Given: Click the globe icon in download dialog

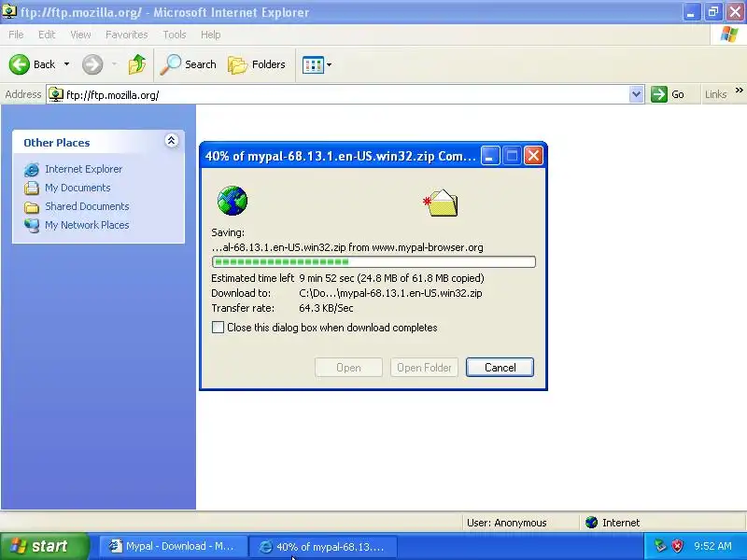Looking at the screenshot, I should coord(232,201).
